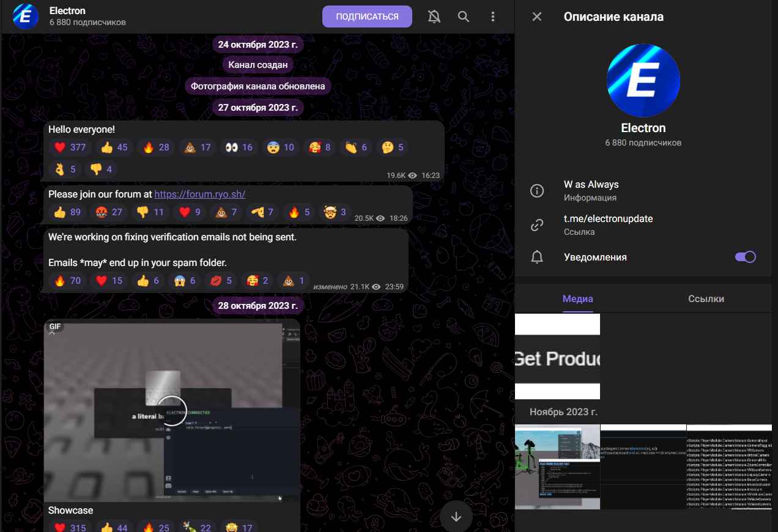Click fearful face reaction 10 on Hello everyone
This screenshot has width=778, height=532.
pos(280,147)
